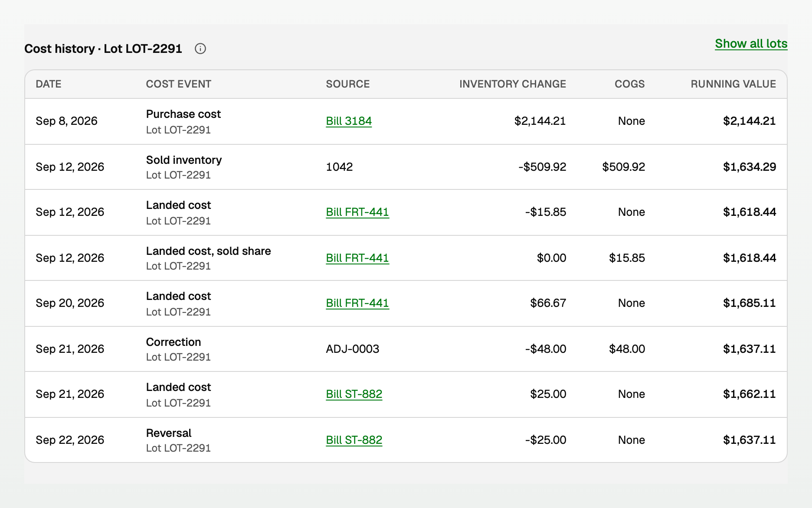Click inventory change -$25.00
This screenshot has width=812, height=508.
[546, 440]
